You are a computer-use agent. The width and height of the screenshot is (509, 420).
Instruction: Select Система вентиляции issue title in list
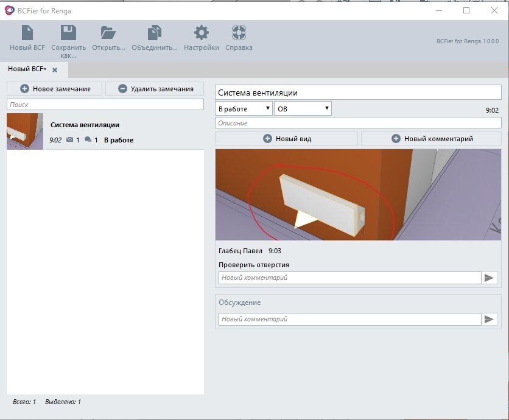tap(85, 125)
